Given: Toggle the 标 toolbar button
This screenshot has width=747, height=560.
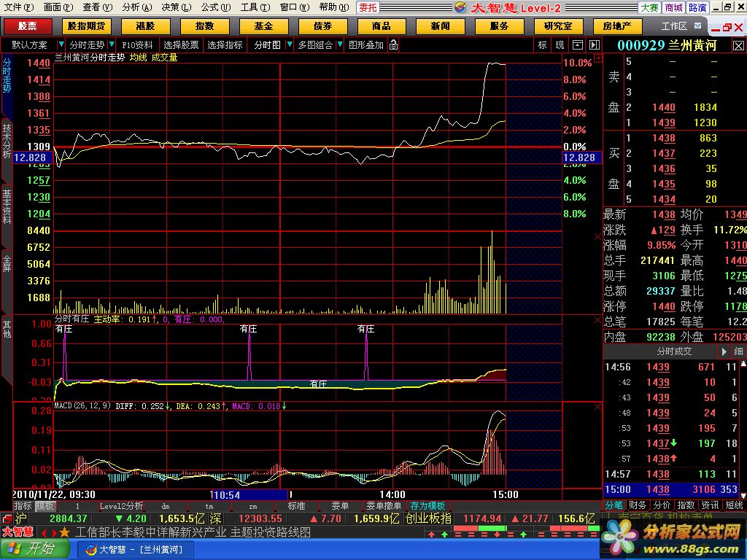Looking at the screenshot, I should [x=542, y=44].
